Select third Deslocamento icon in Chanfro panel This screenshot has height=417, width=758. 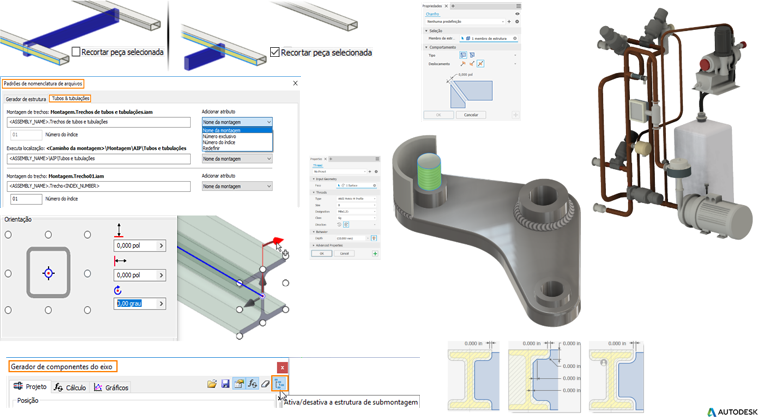[x=481, y=64]
